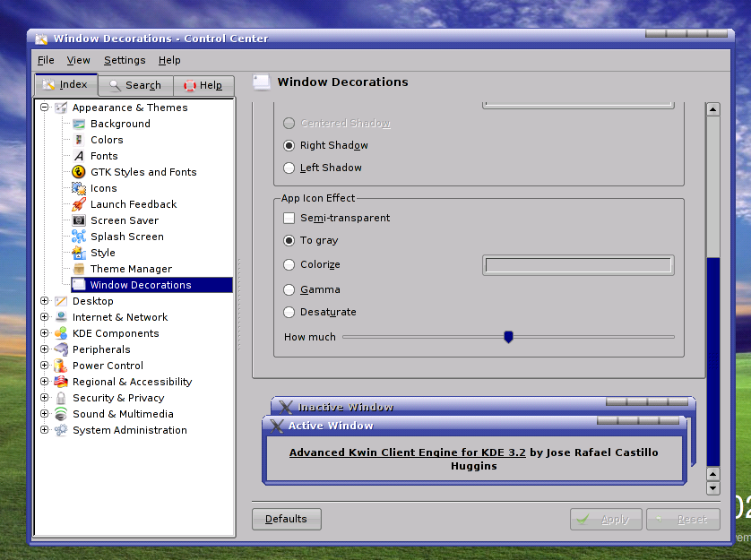Select the Centered Shadow radio button
This screenshot has width=751, height=560.
click(289, 123)
